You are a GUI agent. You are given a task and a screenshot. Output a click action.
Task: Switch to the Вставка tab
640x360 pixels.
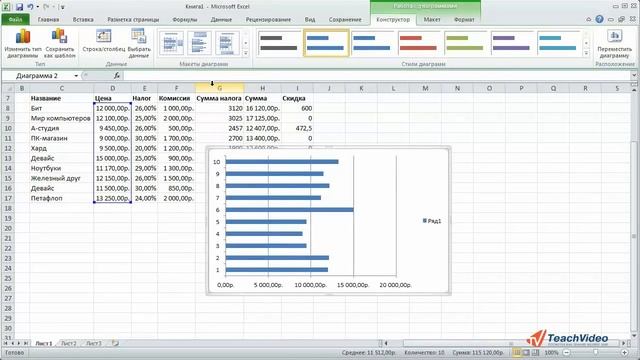pos(83,19)
